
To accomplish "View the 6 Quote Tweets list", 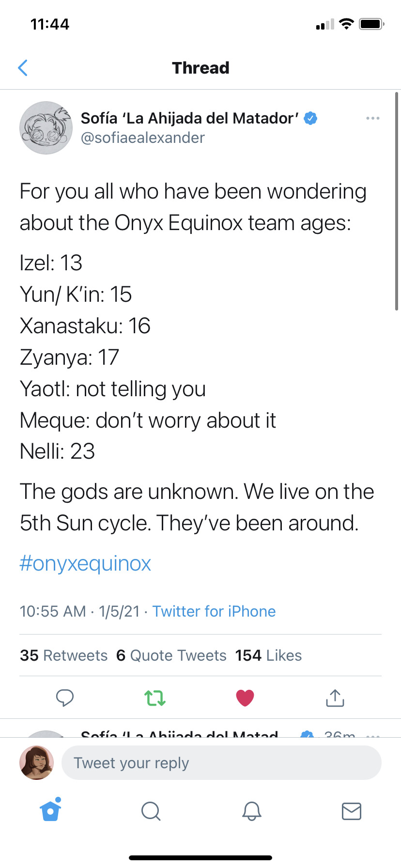I will (171, 655).
